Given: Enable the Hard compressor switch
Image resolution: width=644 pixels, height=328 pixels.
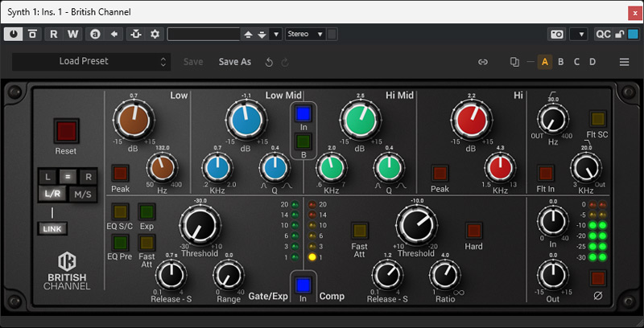Looking at the screenshot, I should (x=473, y=231).
